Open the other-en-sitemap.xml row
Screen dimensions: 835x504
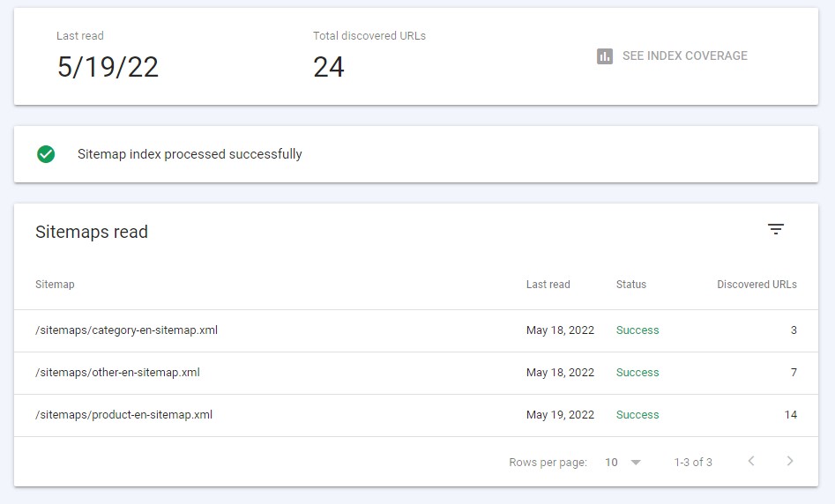click(117, 373)
